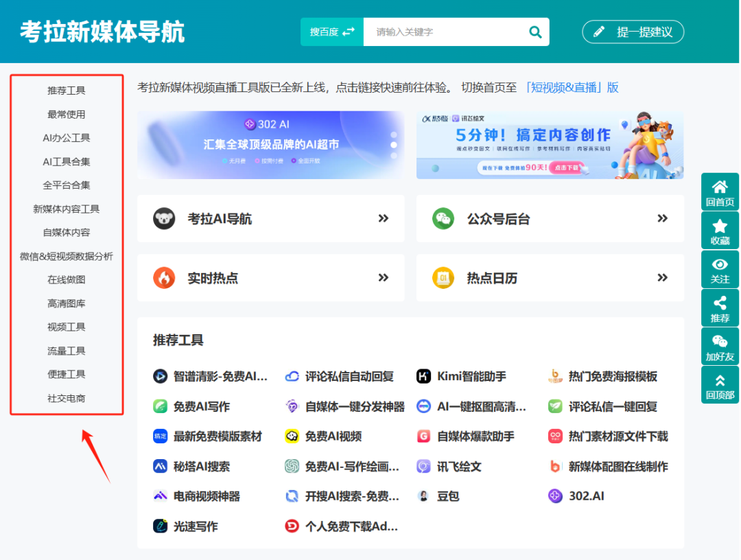Expand the 热点日历 card chevron
The width and height of the screenshot is (741, 560).
coord(661,277)
